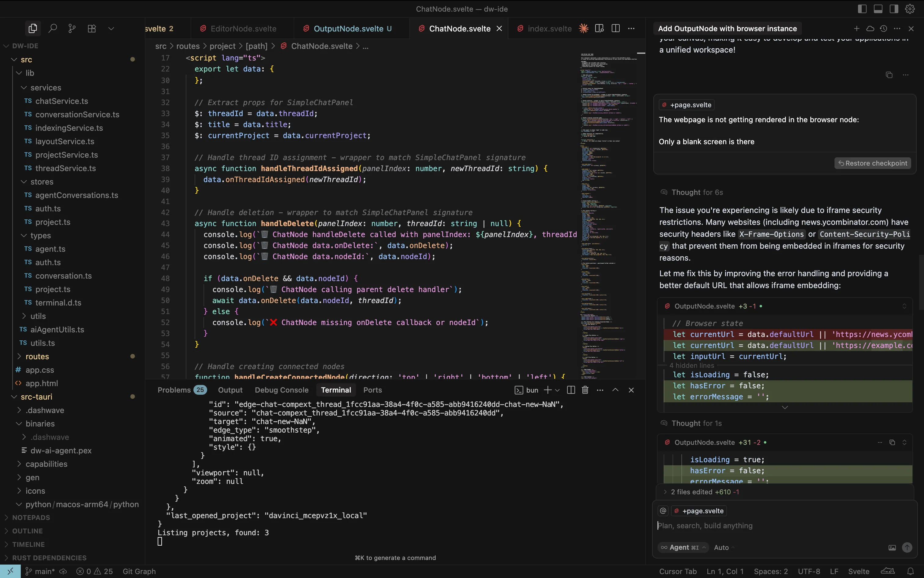Click the split editor right icon
The width and height of the screenshot is (924, 578).
tap(615, 28)
